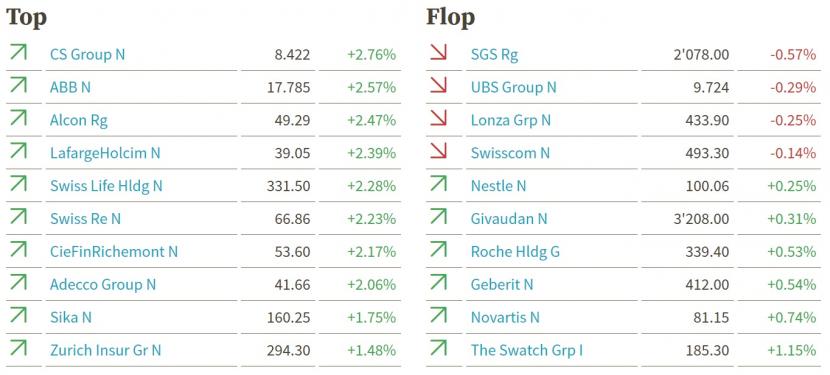Click the red down arrow beside SGS Rg
Viewport: 830px width, 375px height.
(x=438, y=52)
